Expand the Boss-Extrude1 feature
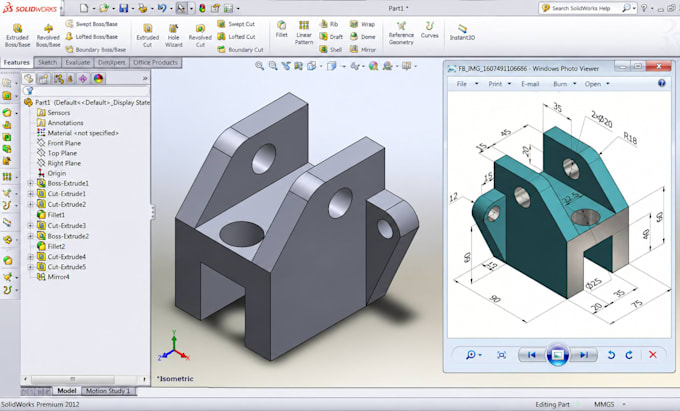Image resolution: width=680 pixels, height=411 pixels. tap(30, 183)
